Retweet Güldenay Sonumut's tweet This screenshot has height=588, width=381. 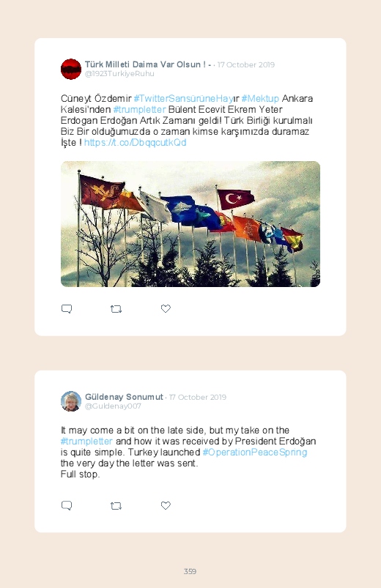click(116, 506)
